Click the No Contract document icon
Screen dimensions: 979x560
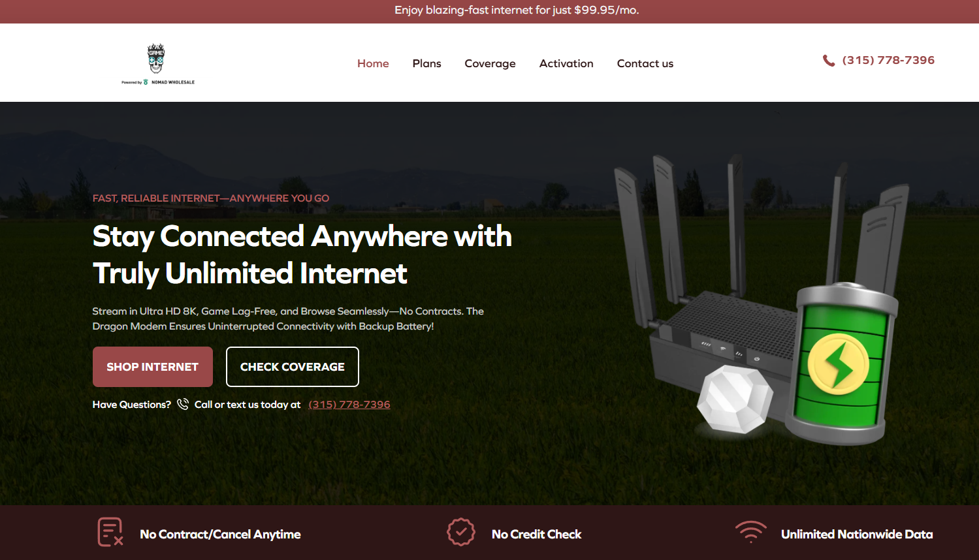[x=110, y=532]
